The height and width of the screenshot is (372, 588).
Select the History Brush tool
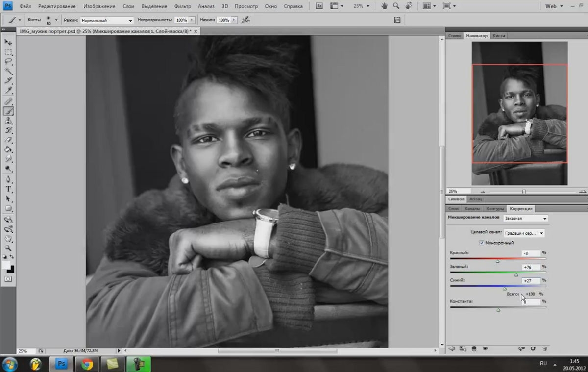(x=8, y=130)
